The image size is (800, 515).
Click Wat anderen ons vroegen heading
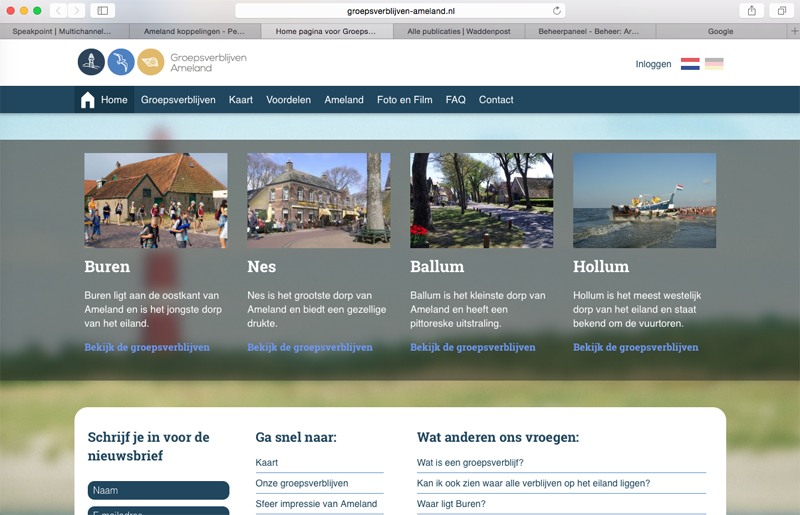pyautogui.click(x=498, y=437)
